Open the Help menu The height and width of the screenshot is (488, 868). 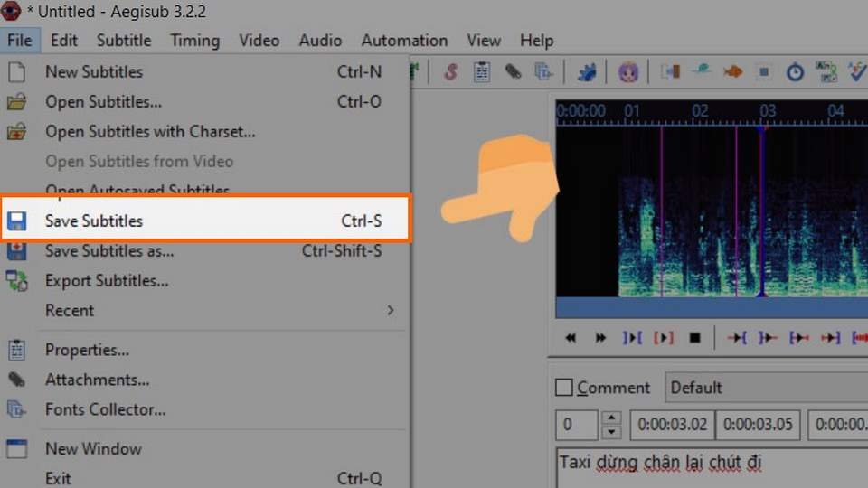tap(536, 41)
